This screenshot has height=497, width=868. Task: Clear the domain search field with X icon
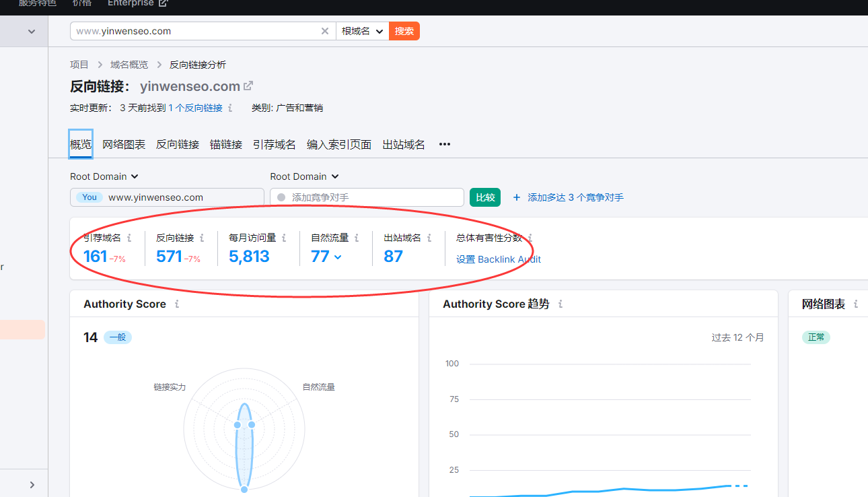coord(325,31)
